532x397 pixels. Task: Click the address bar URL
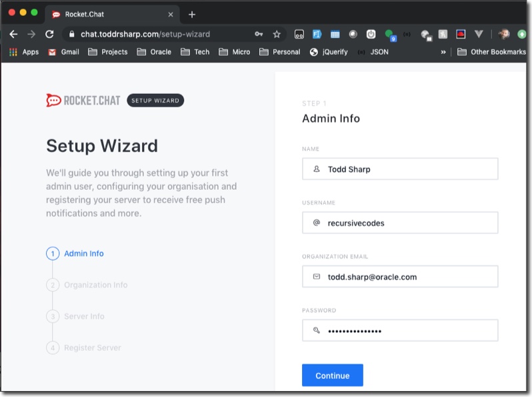tap(145, 34)
